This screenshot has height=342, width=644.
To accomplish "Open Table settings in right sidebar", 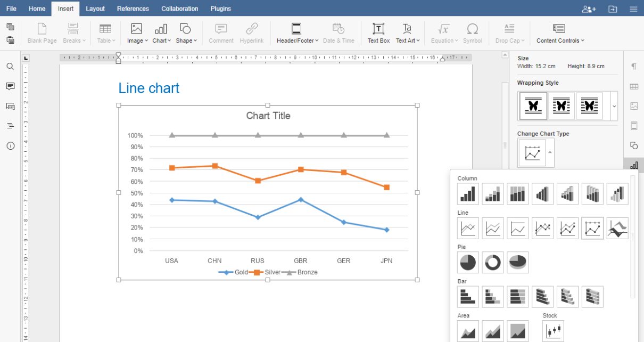I will [x=634, y=86].
